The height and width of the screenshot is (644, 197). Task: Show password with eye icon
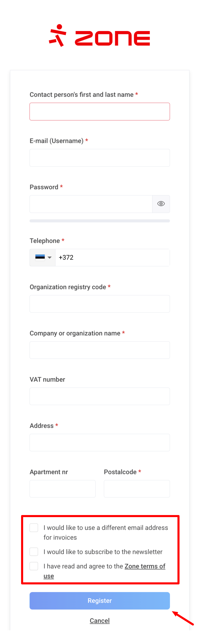pos(161,204)
